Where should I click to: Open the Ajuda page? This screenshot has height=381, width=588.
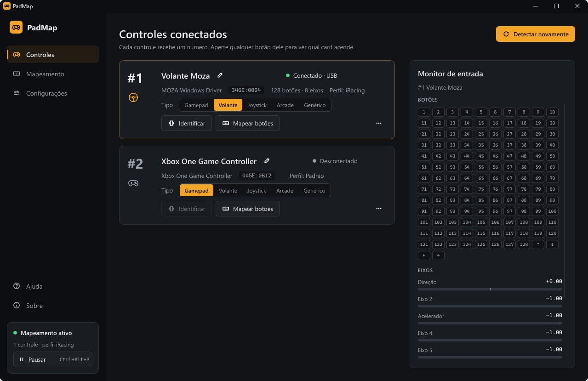(x=53, y=286)
